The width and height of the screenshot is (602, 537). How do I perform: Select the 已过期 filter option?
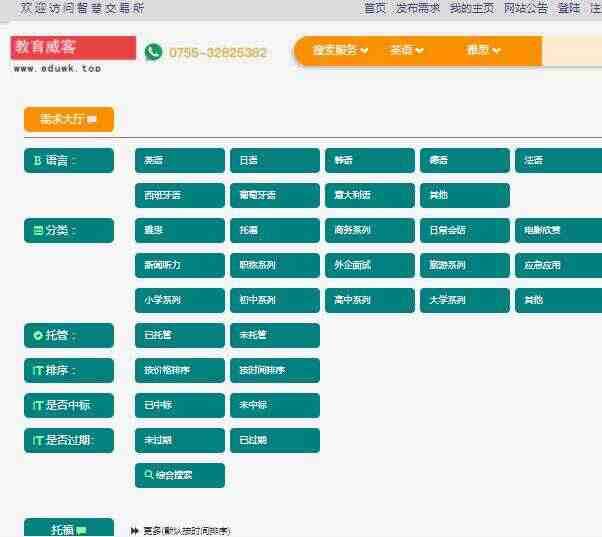tap(275, 440)
